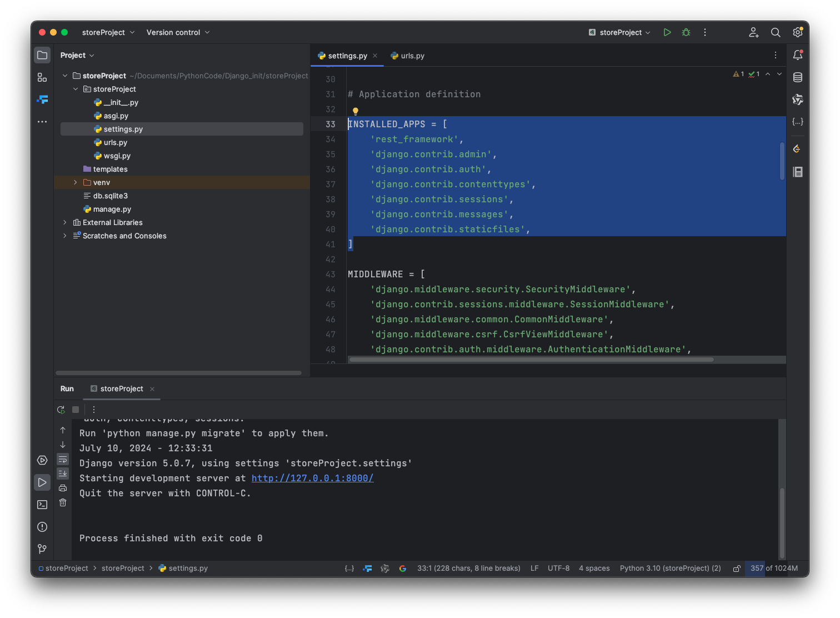Toggle soft-wrap in the Run console

coord(63,460)
